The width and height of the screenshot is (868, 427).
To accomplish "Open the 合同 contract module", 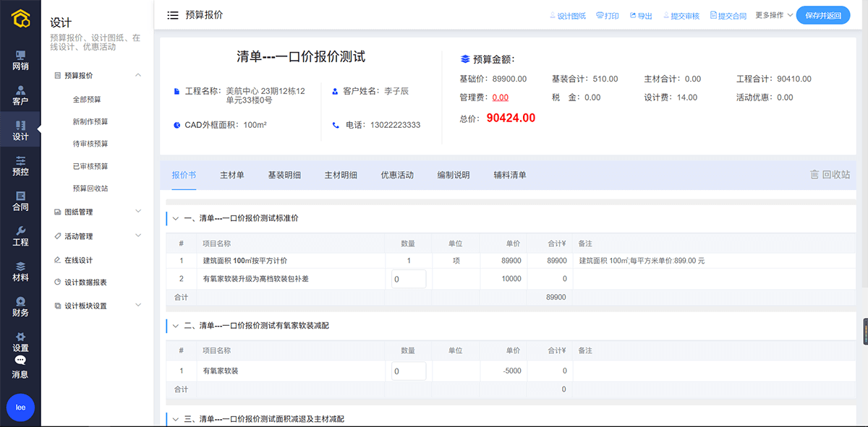I will (x=20, y=201).
